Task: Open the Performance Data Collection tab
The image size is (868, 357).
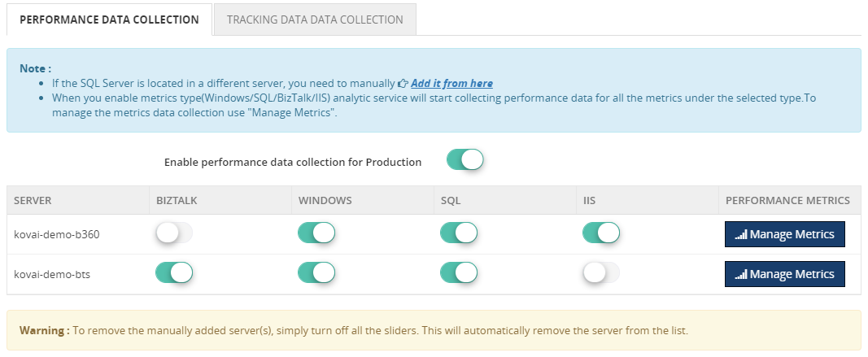Action: 109,20
